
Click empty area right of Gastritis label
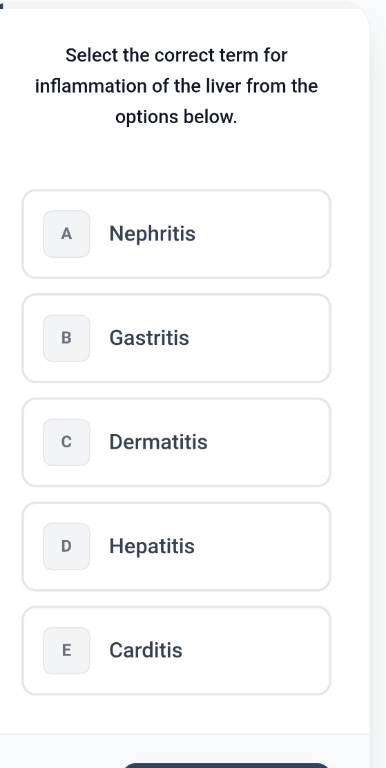(x=260, y=338)
